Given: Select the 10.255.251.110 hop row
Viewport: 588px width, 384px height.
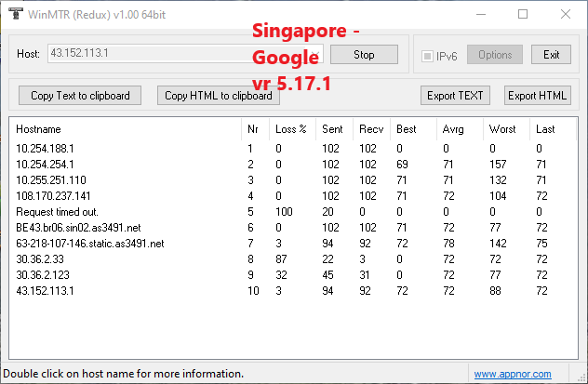Looking at the screenshot, I should tap(293, 180).
